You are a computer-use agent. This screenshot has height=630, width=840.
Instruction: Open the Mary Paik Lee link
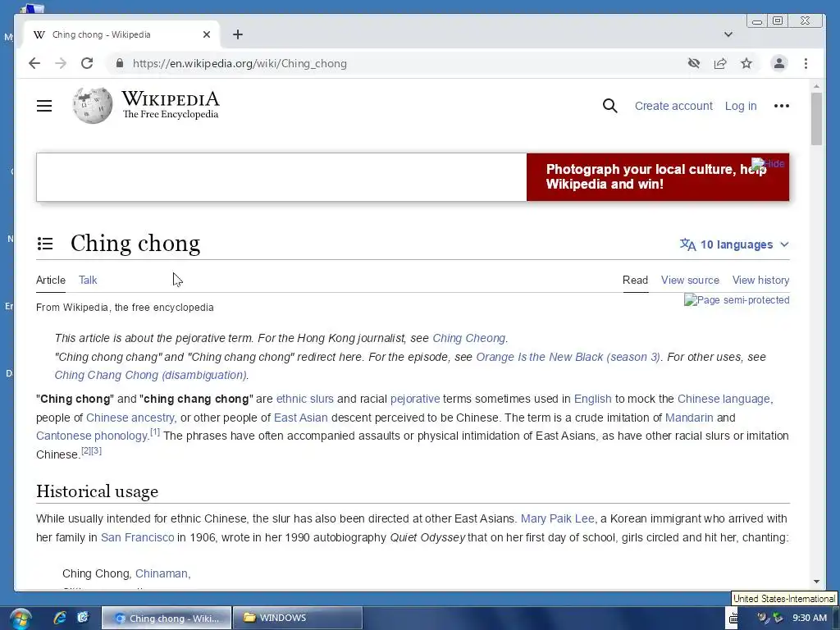[557, 518]
